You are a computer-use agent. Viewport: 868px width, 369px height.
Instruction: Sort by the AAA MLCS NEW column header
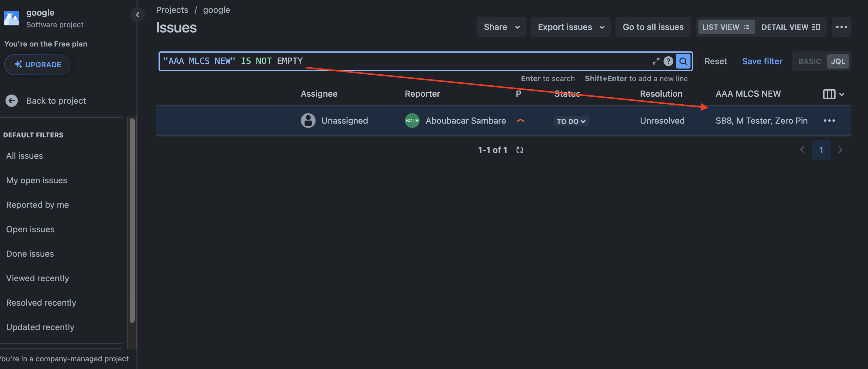point(748,94)
